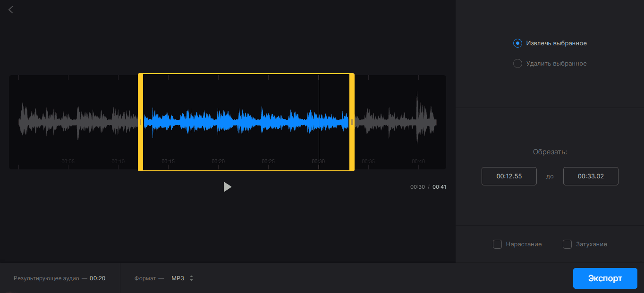Select the 'Извлечь выбранное' radio option
This screenshot has height=293, width=644.
click(x=517, y=43)
